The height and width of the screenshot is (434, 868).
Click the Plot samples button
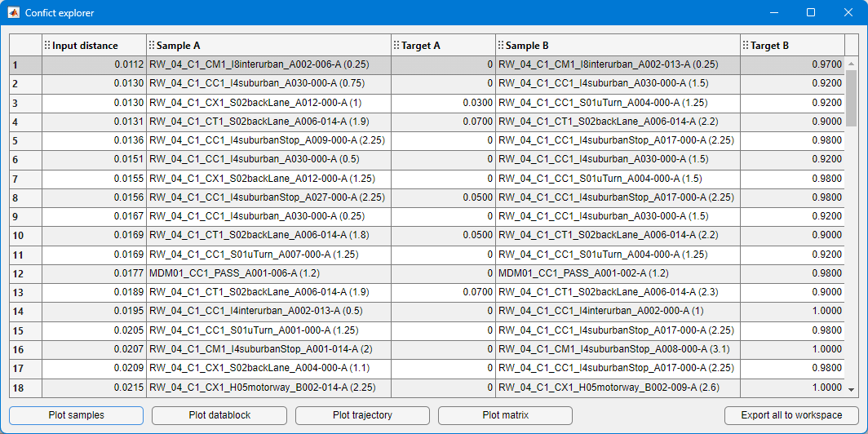click(76, 415)
